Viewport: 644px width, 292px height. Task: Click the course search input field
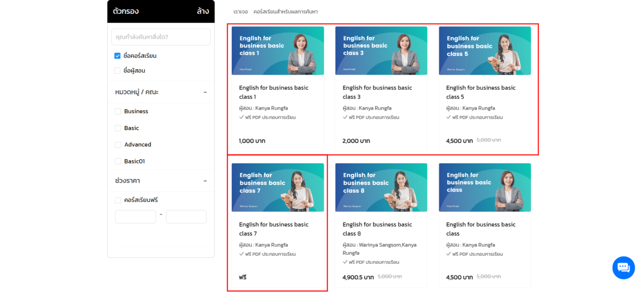pyautogui.click(x=161, y=37)
